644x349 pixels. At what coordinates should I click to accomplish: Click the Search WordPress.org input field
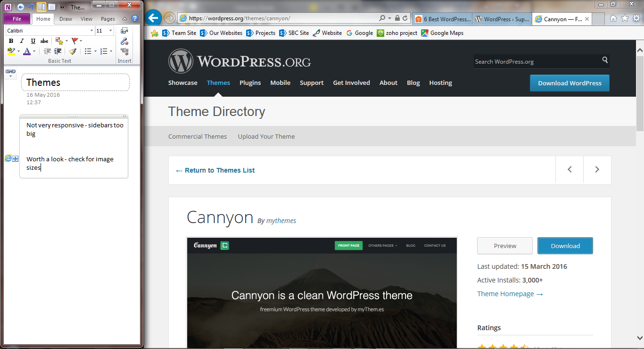click(536, 61)
